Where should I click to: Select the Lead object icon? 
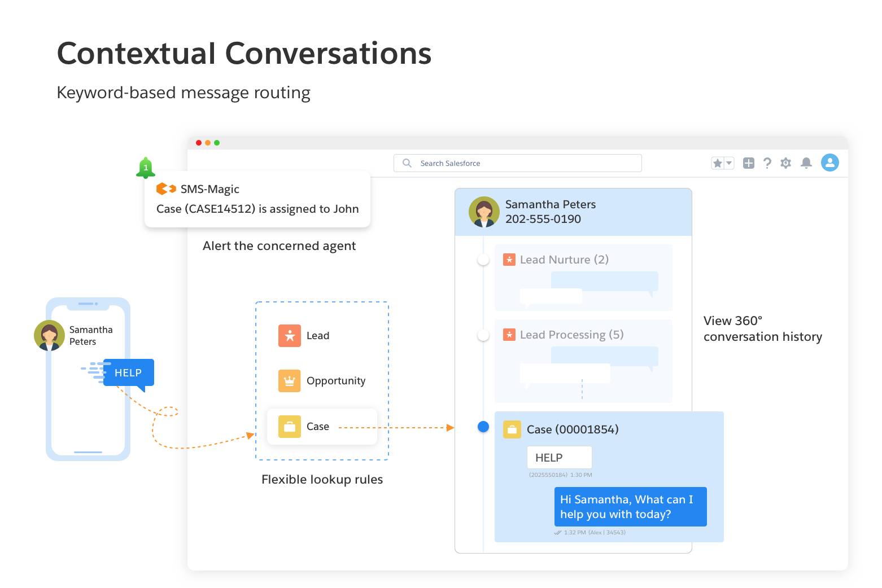point(290,336)
